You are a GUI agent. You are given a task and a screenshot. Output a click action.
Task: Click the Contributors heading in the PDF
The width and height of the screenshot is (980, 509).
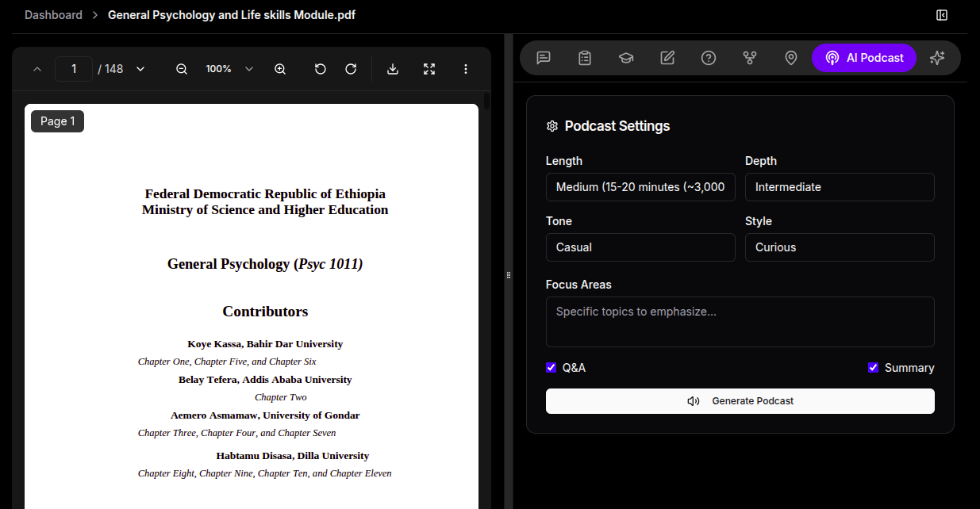[x=265, y=312]
